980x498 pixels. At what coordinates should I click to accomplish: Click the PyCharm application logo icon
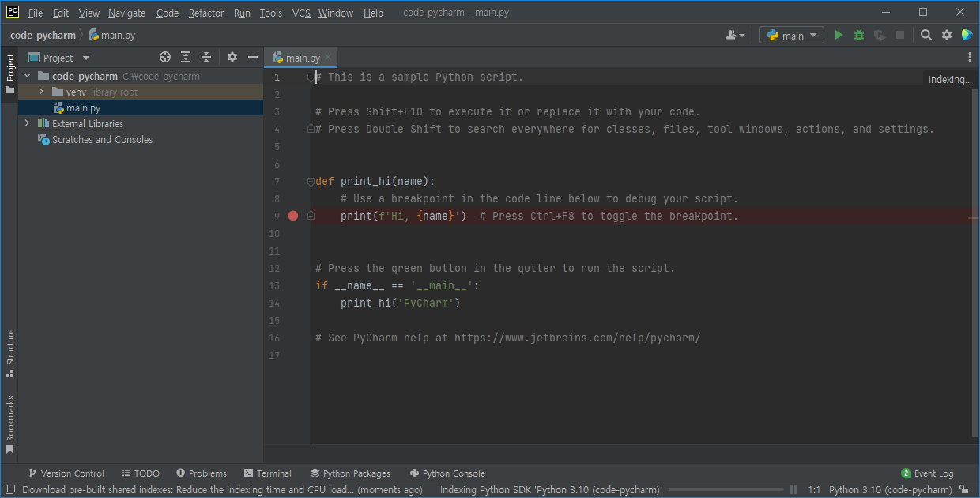coord(13,12)
